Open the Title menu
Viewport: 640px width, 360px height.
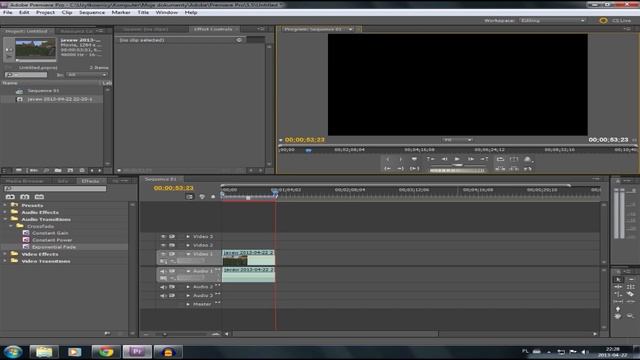[143, 12]
